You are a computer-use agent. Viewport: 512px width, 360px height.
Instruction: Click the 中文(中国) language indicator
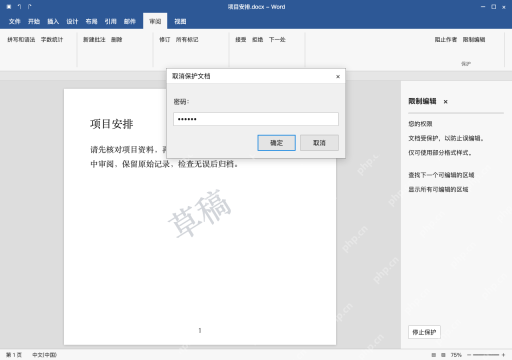coord(44,355)
